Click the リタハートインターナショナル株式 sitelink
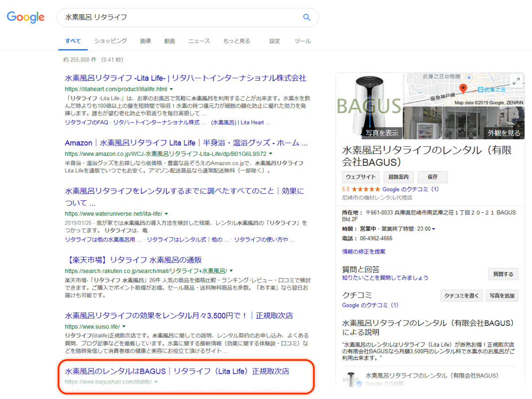 coord(160,122)
